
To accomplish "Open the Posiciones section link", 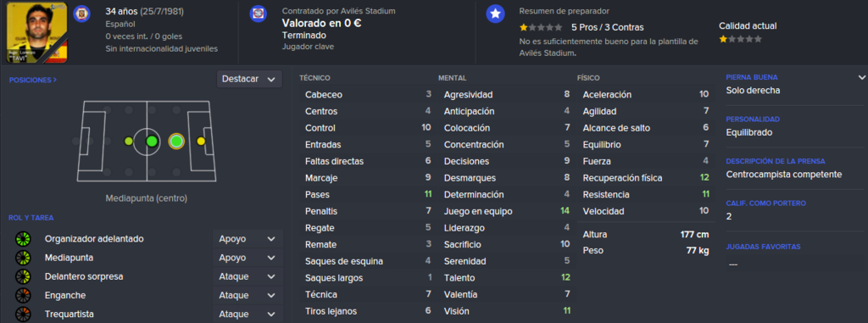I will tap(33, 80).
